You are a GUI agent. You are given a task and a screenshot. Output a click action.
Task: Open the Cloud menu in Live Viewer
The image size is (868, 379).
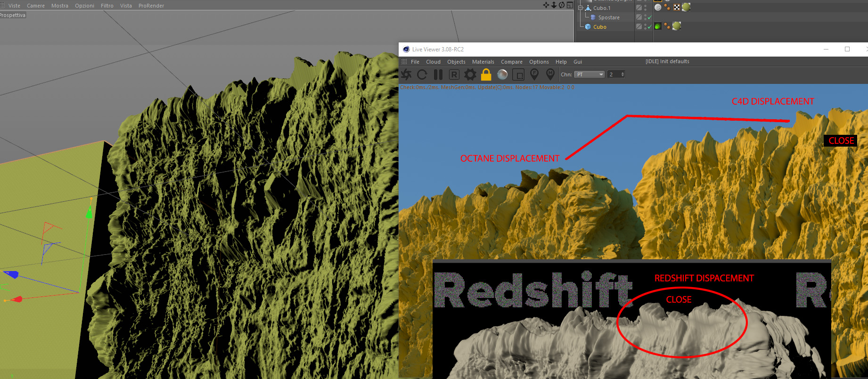433,62
